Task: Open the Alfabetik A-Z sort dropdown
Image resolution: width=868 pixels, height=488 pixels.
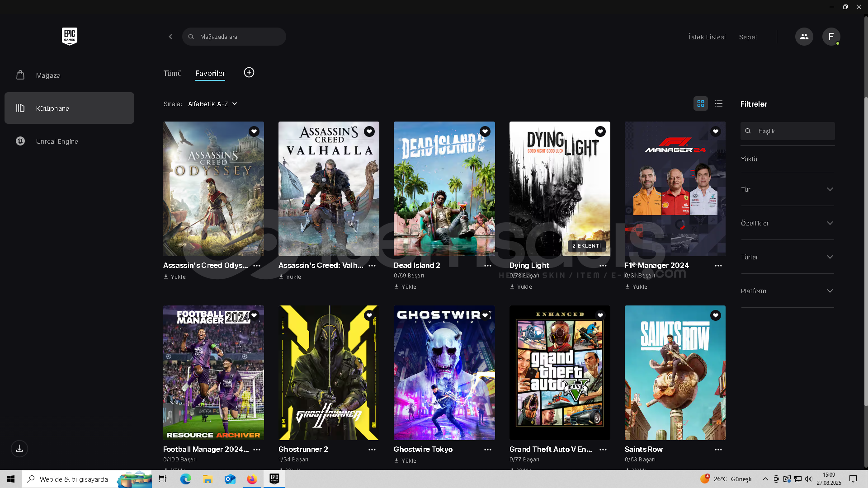Action: pyautogui.click(x=212, y=104)
